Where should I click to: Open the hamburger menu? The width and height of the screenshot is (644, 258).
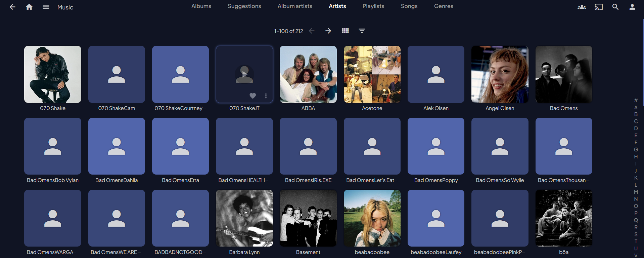(46, 7)
